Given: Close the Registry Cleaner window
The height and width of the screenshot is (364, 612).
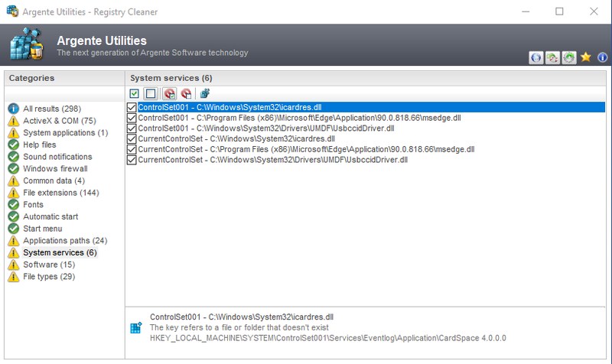Looking at the screenshot, I should (x=594, y=11).
